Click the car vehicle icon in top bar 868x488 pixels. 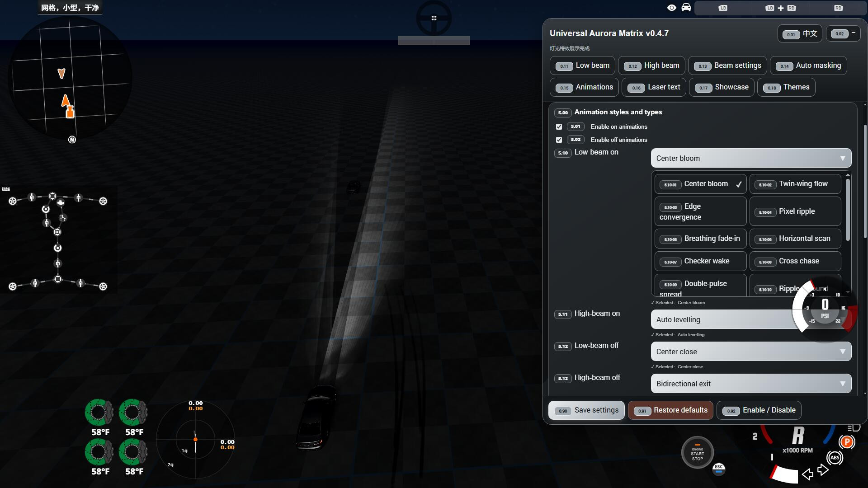pos(686,8)
